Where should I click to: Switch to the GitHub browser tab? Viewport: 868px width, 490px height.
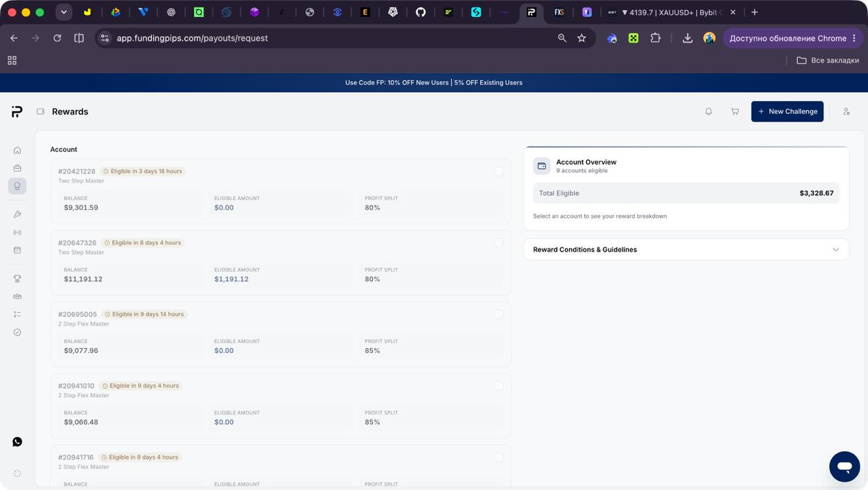[420, 12]
